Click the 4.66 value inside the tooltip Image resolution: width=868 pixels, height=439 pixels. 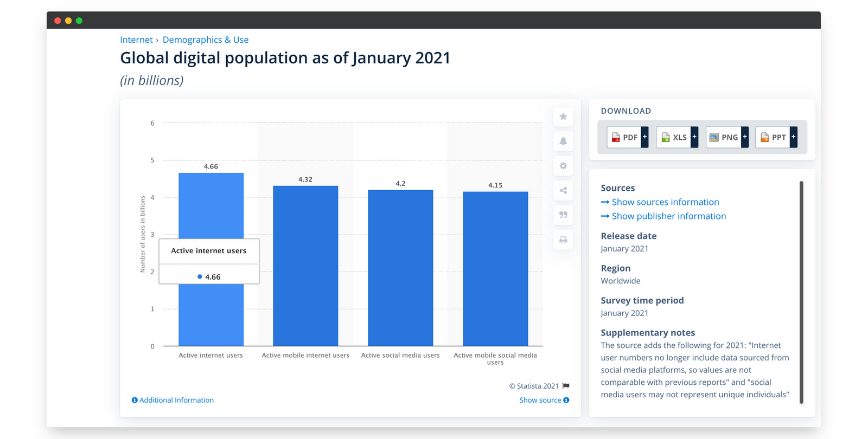213,277
